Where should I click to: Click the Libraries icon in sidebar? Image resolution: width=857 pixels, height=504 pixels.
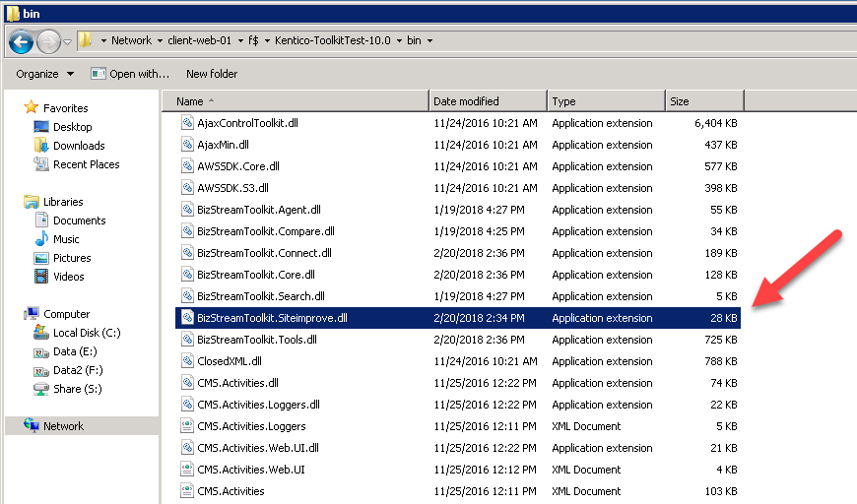[32, 202]
